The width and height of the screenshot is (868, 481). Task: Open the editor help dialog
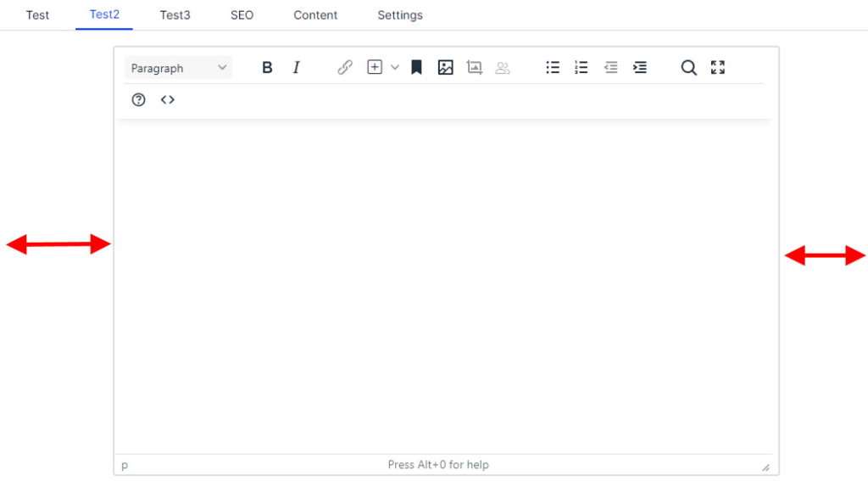pos(138,100)
